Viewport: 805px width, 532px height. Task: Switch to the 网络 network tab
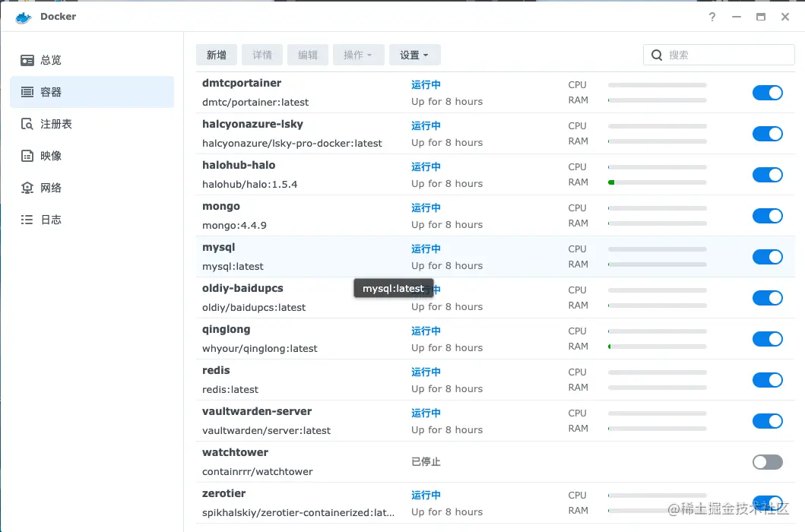tap(92, 188)
